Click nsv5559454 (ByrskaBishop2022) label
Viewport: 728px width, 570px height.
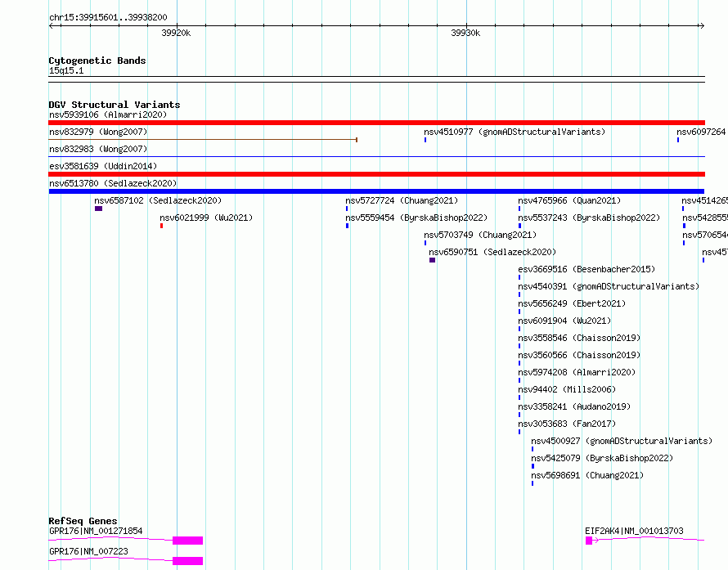(x=416, y=218)
